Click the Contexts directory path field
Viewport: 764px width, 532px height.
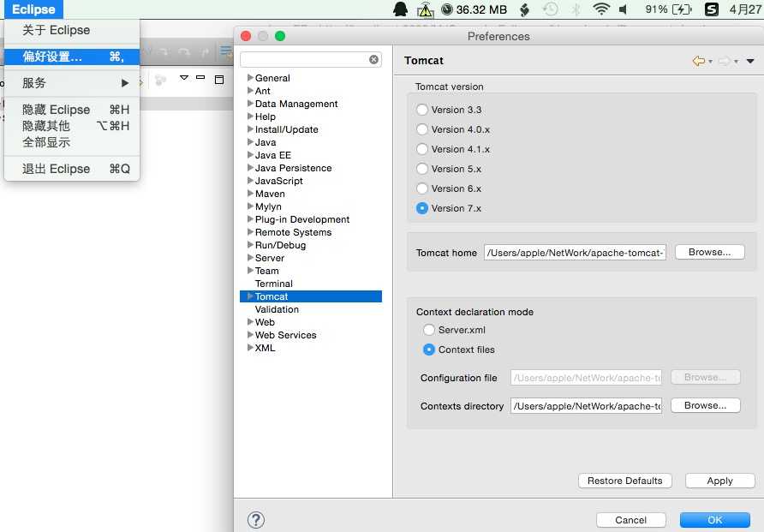586,406
